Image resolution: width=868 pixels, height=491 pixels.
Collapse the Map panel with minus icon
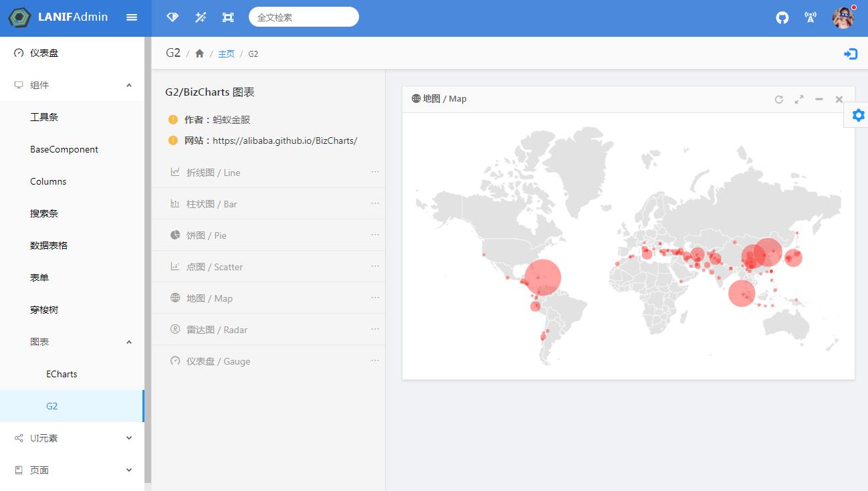pyautogui.click(x=819, y=99)
